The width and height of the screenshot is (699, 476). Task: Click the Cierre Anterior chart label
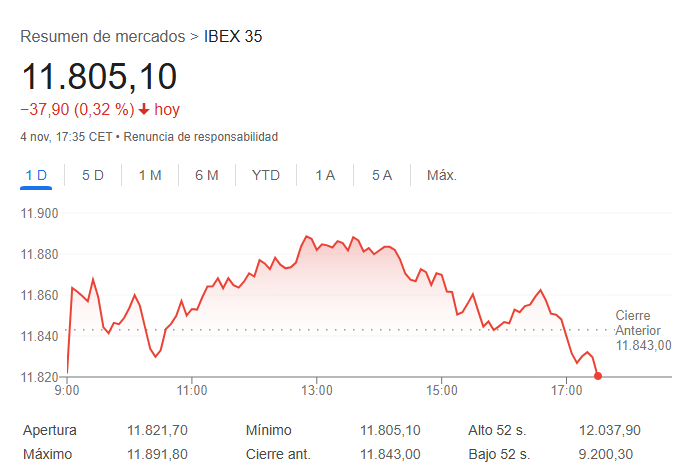pos(643,330)
